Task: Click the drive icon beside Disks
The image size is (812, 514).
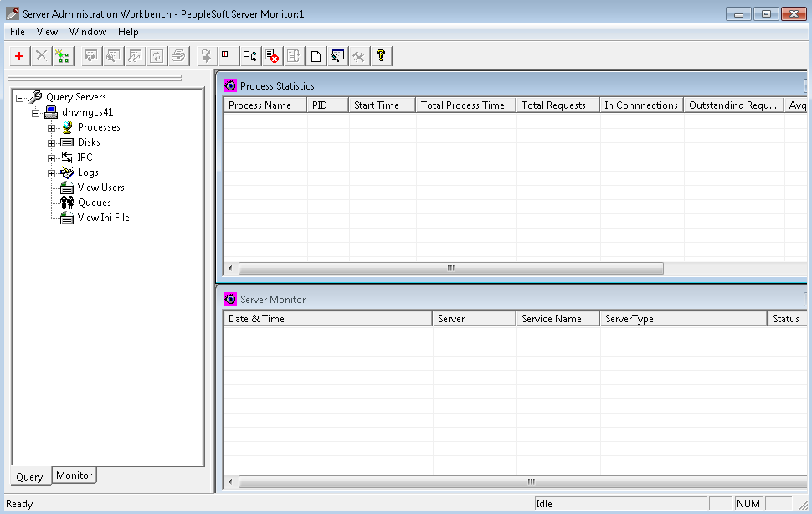Action: click(67, 142)
